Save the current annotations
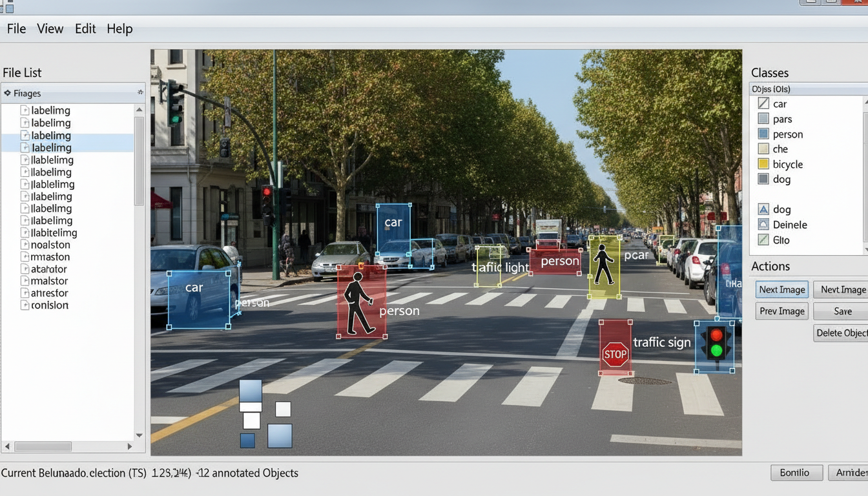Screen dimensions: 868x496 pos(841,311)
